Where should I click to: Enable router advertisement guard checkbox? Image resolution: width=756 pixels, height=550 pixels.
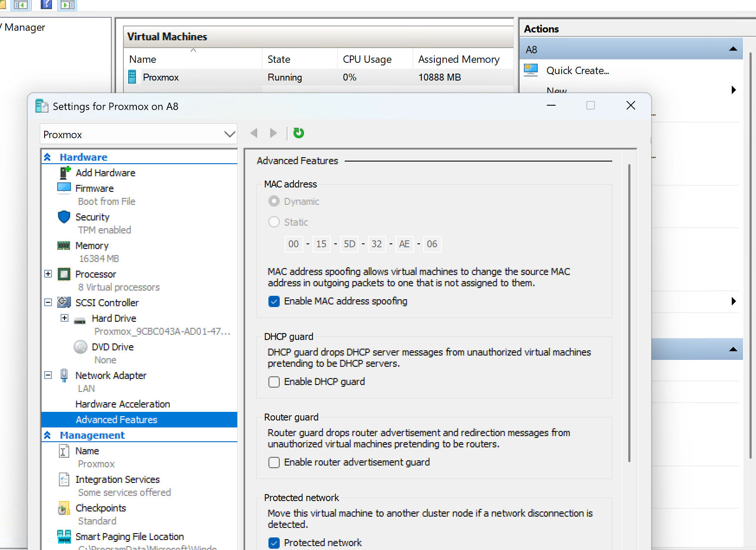[274, 462]
